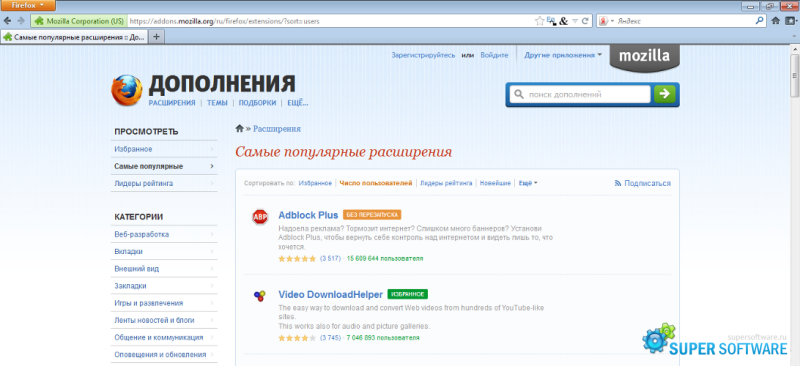Open the Игры и развлечения category
This screenshot has height=366, width=800.
[164, 303]
